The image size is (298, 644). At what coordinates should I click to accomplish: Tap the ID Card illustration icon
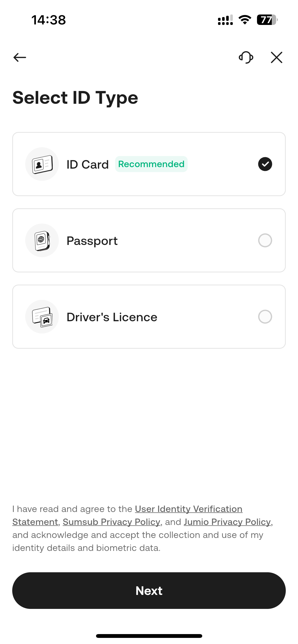(42, 164)
